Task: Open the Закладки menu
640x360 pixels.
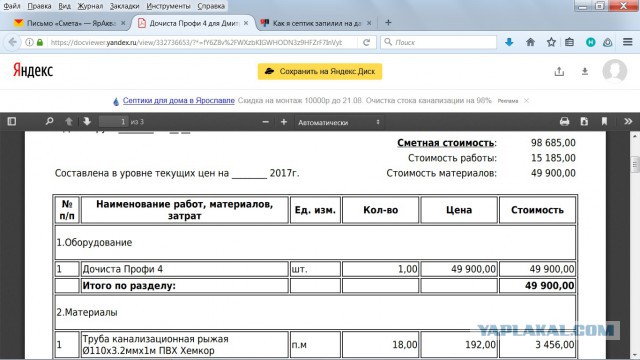Action: 124,6
